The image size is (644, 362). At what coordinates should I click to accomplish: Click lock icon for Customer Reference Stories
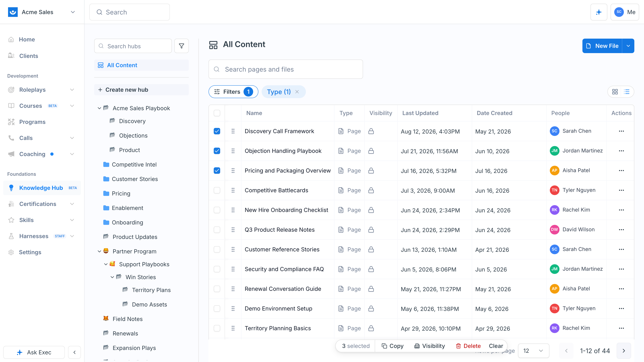(x=371, y=249)
